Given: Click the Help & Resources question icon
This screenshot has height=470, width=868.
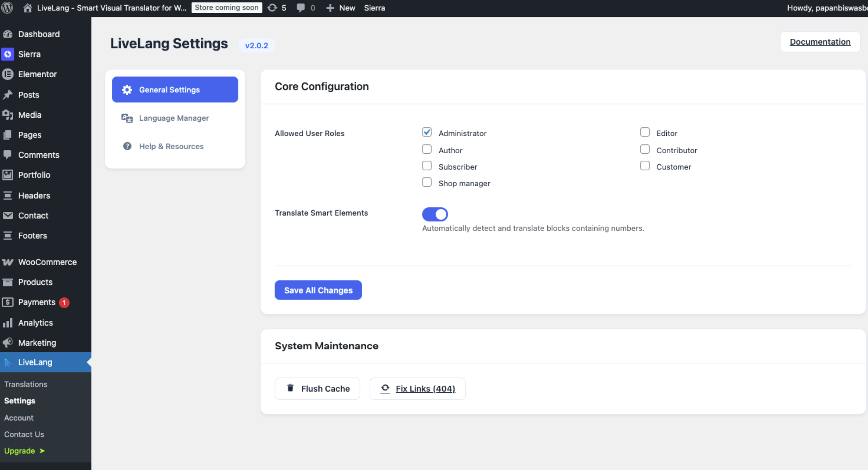Looking at the screenshot, I should pos(127,146).
